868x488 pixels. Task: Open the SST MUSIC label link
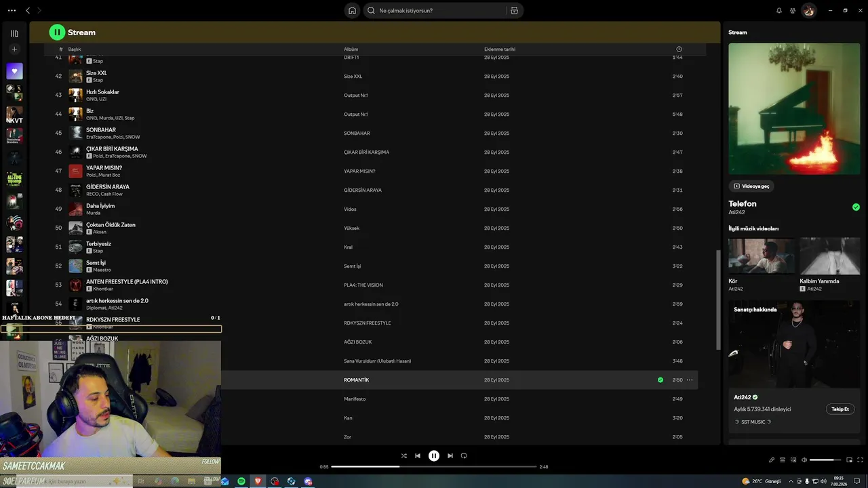(x=753, y=422)
